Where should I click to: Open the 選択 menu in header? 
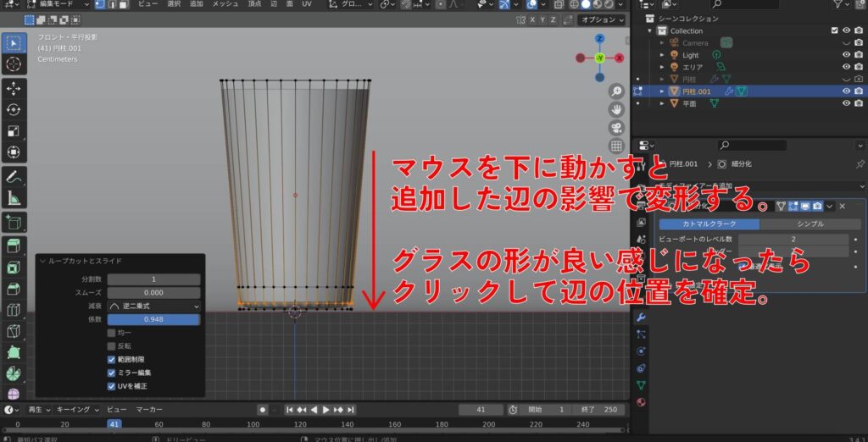click(174, 4)
